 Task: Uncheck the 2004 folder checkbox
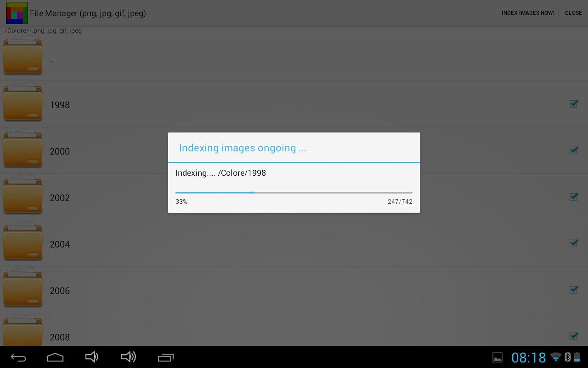573,243
